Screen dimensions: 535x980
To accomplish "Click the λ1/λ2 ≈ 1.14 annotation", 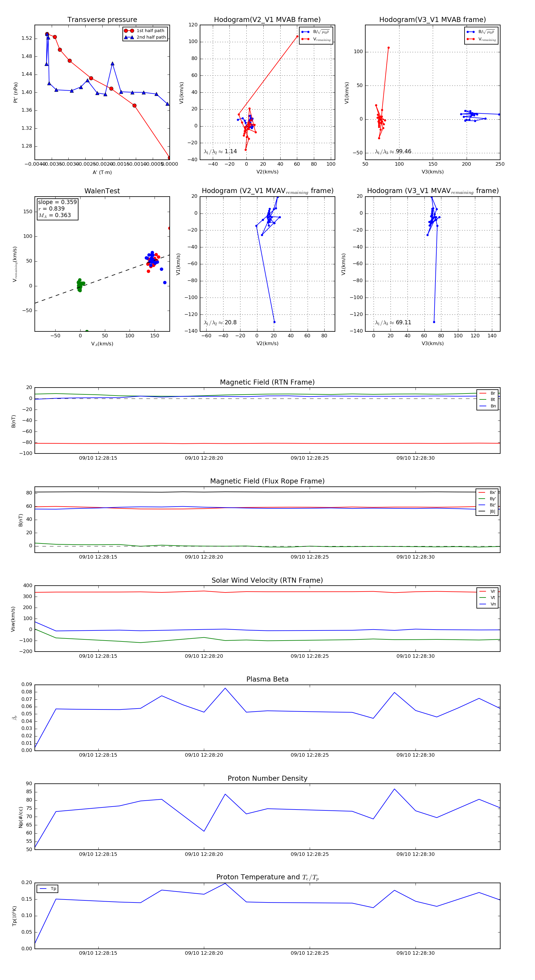I will [x=220, y=151].
